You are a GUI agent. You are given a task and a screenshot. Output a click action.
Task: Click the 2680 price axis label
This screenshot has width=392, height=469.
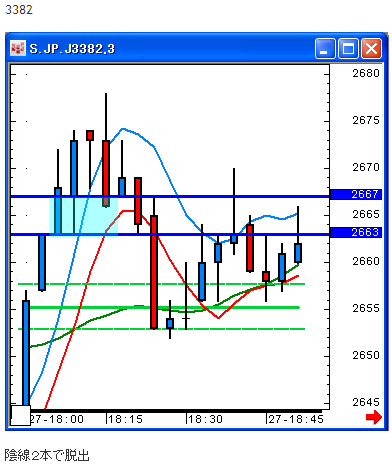coord(366,73)
